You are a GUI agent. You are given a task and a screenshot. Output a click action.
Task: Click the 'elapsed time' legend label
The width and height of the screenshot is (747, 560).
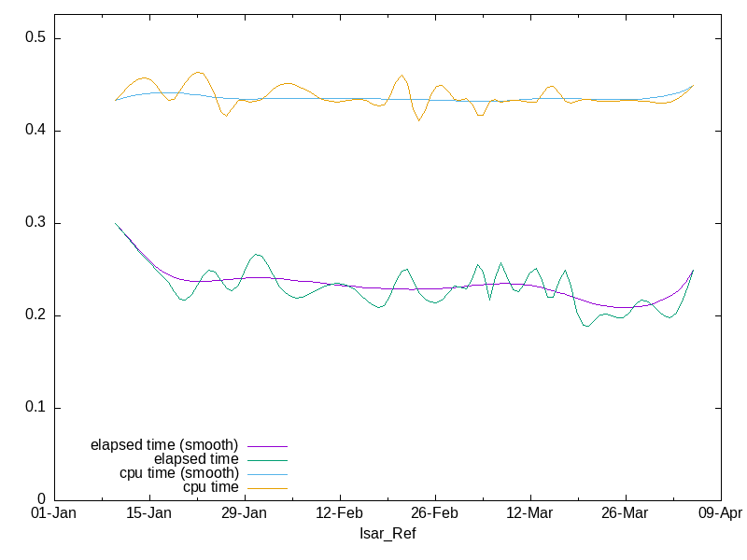[x=196, y=459]
